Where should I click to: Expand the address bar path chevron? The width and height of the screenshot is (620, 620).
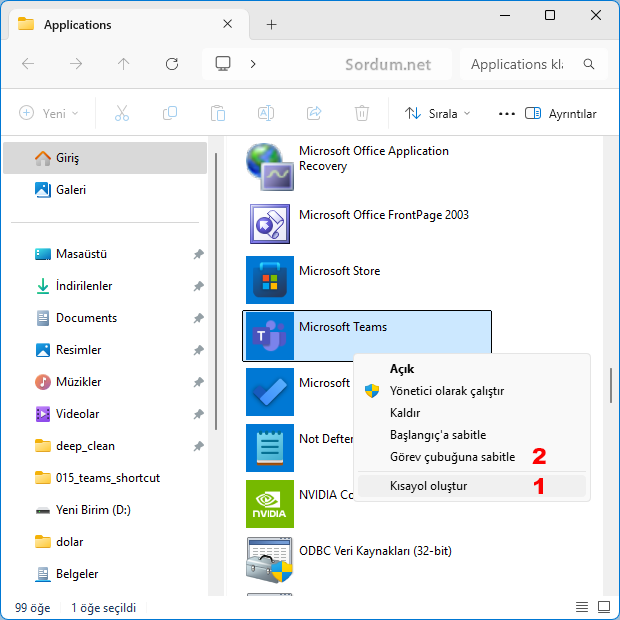point(253,64)
